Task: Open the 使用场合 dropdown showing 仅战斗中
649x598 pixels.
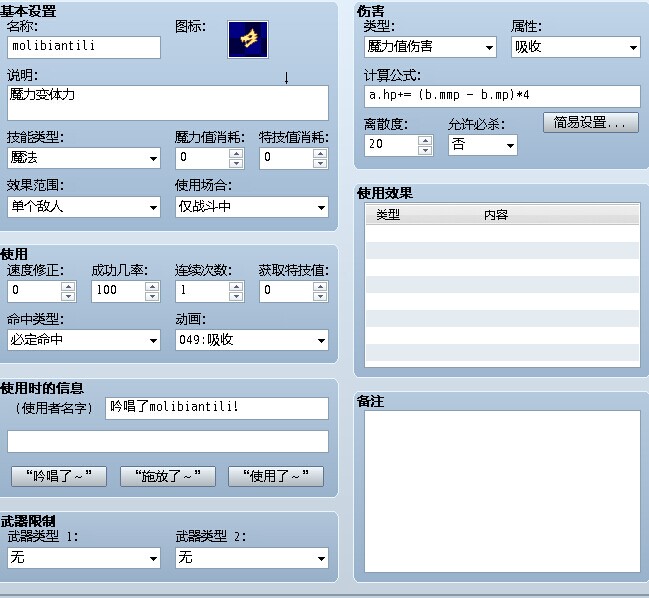Action: (x=252, y=207)
